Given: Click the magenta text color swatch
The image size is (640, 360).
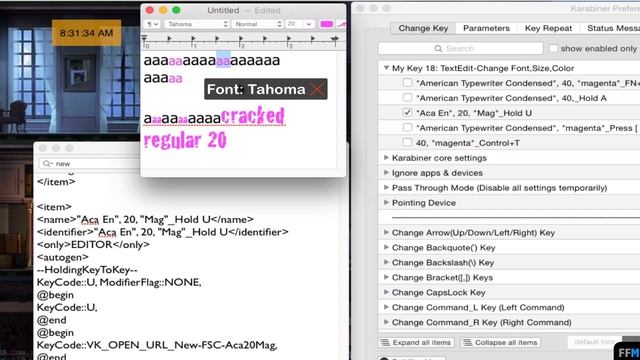Looking at the screenshot, I should click(x=327, y=24).
